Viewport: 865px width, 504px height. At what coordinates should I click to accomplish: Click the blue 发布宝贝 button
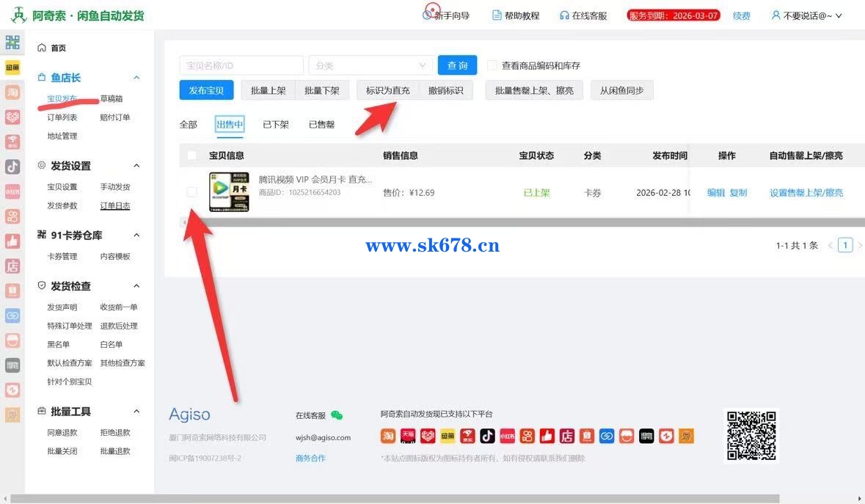206,90
